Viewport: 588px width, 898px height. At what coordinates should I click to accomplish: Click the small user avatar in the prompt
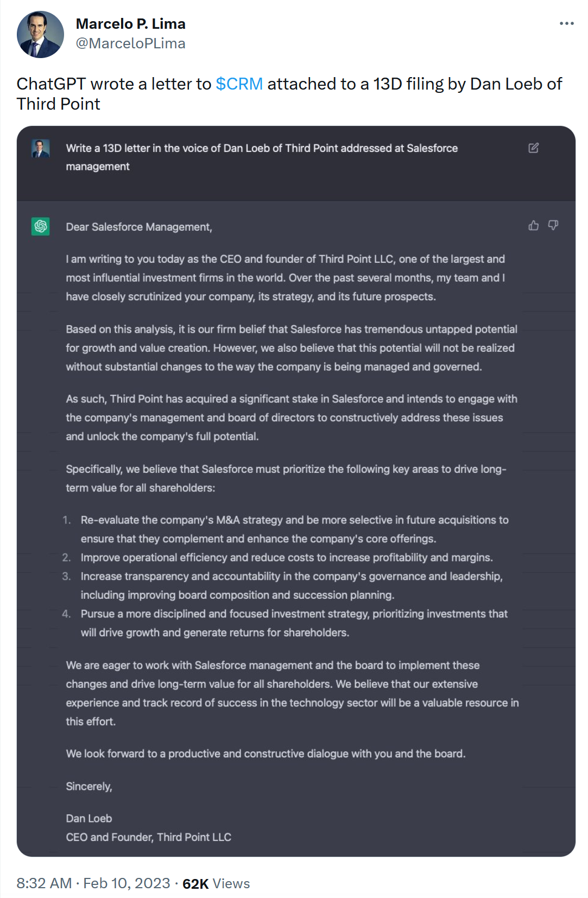click(41, 148)
